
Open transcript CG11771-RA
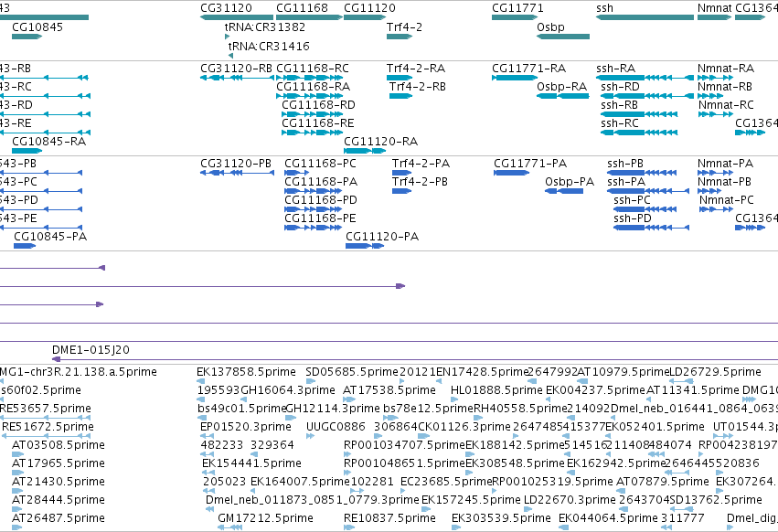529,69
